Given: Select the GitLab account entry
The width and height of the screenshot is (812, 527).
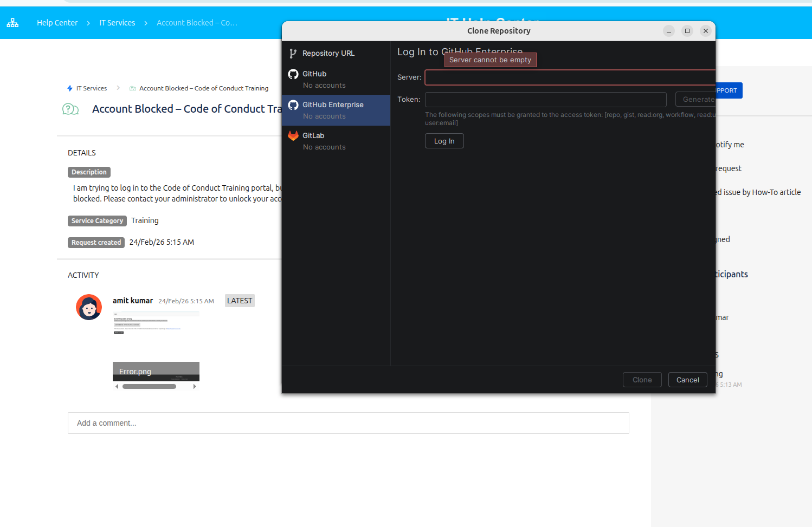Looking at the screenshot, I should tap(336, 141).
